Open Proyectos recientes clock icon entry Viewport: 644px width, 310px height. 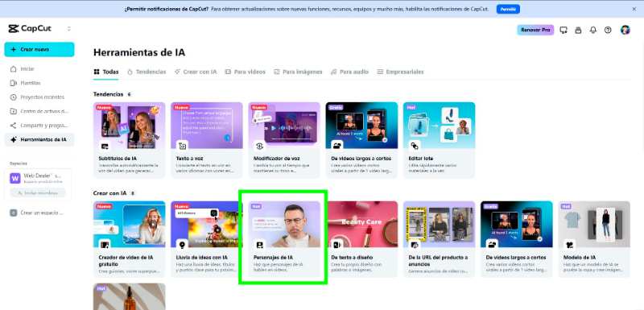(x=39, y=97)
